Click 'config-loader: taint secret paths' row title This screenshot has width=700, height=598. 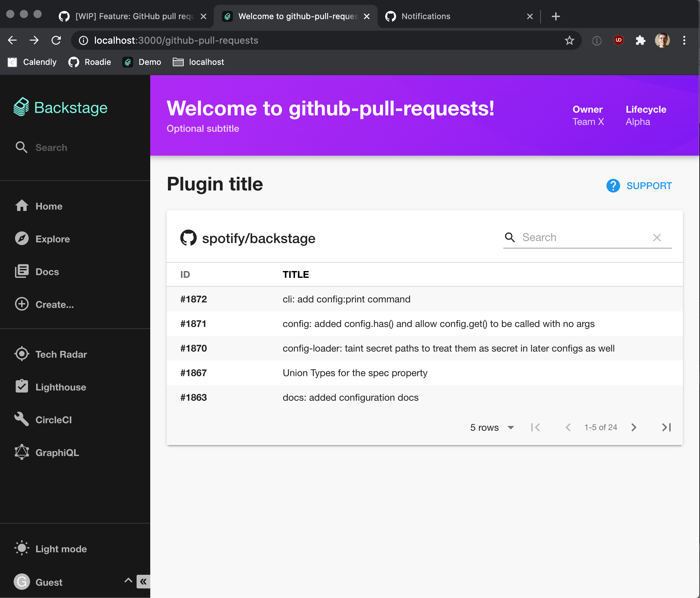pos(448,348)
